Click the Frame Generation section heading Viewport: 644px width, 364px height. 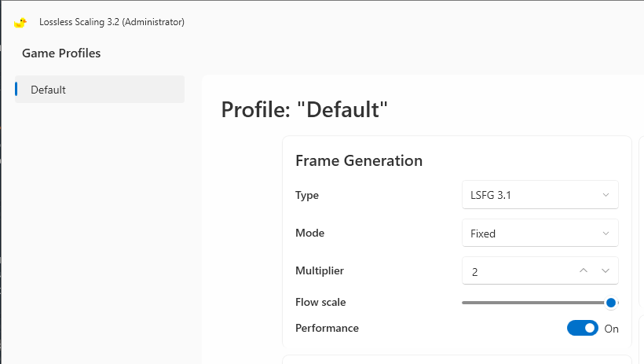click(359, 160)
